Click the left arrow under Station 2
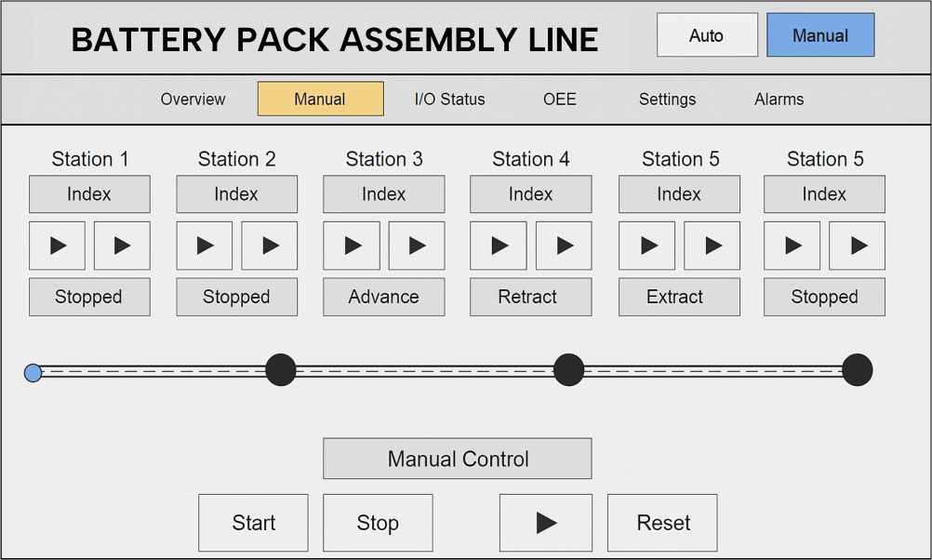The height and width of the screenshot is (560, 932). pyautogui.click(x=204, y=246)
